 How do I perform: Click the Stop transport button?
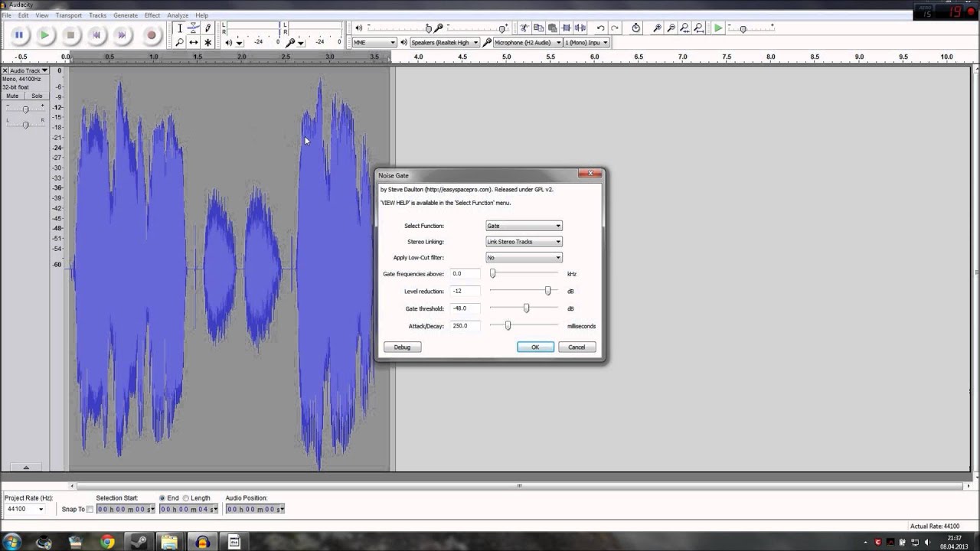(70, 34)
